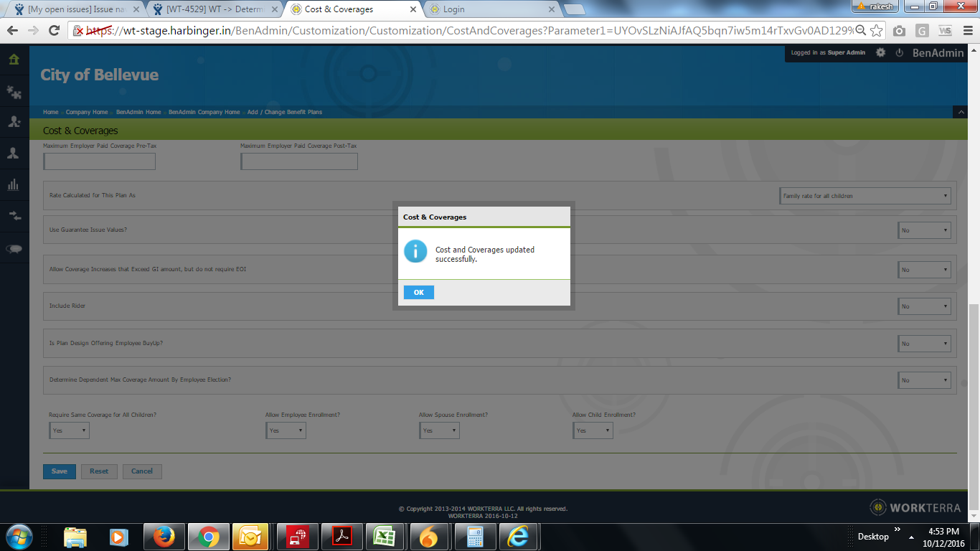This screenshot has width=980, height=551.
Task: Open the Family rate for all children dropdown
Action: point(865,196)
